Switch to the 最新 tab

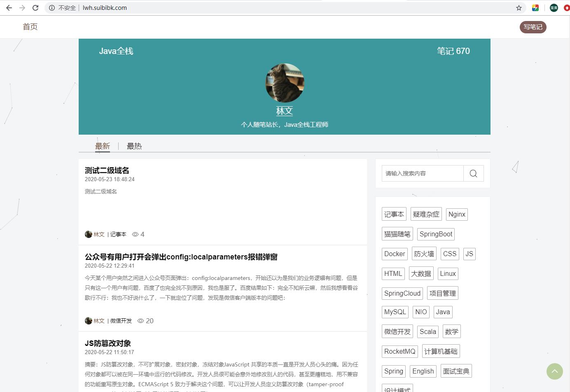pos(103,146)
